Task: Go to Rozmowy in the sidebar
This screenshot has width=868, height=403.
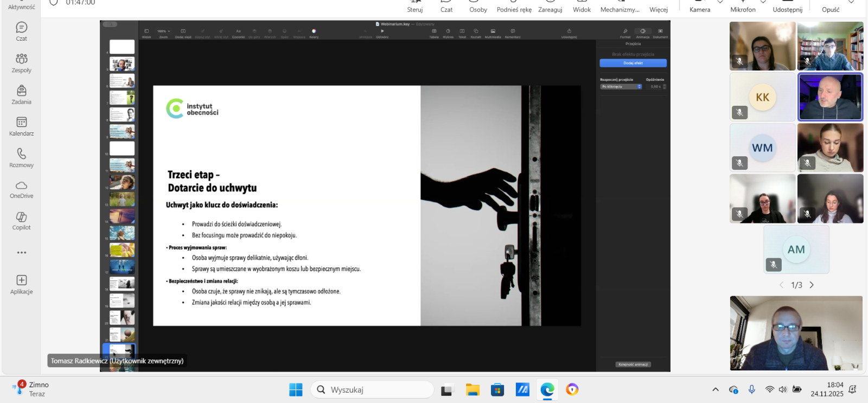Action: (21, 157)
